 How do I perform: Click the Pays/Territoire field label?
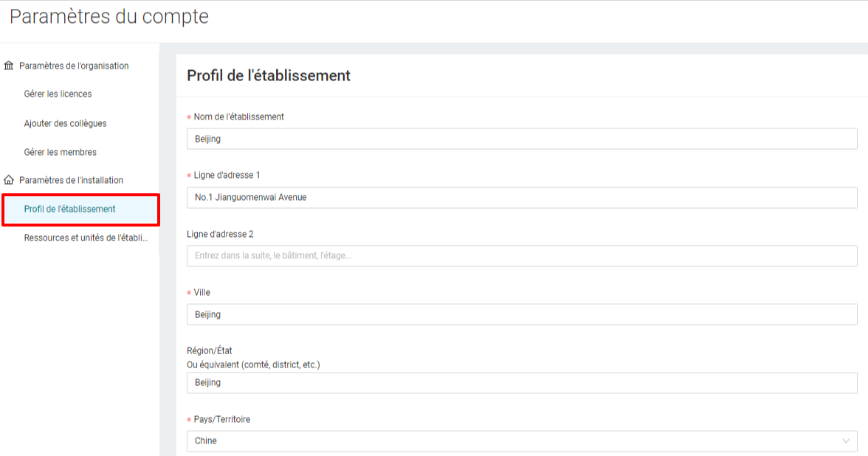(222, 419)
